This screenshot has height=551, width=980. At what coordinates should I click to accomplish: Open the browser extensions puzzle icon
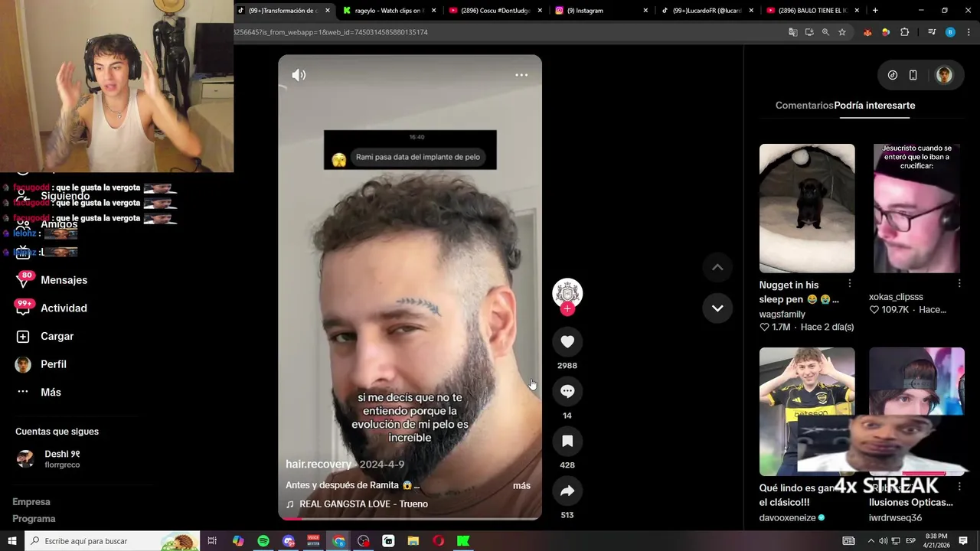click(905, 32)
